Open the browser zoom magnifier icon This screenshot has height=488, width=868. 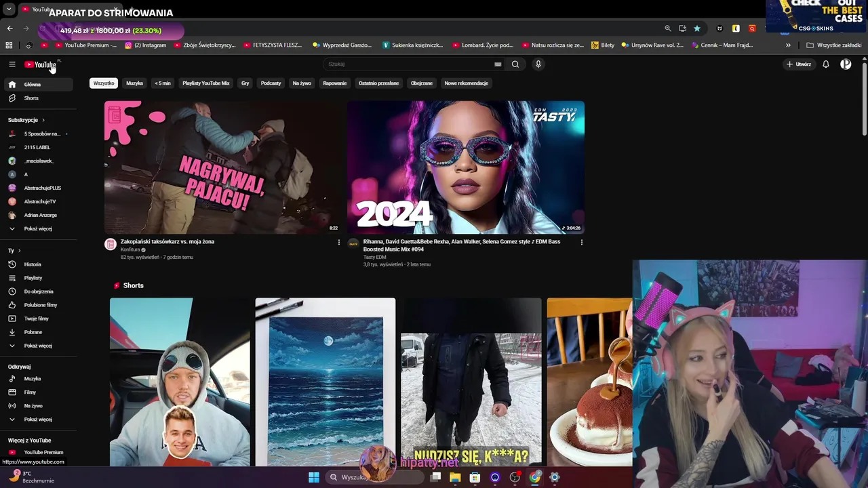668,28
